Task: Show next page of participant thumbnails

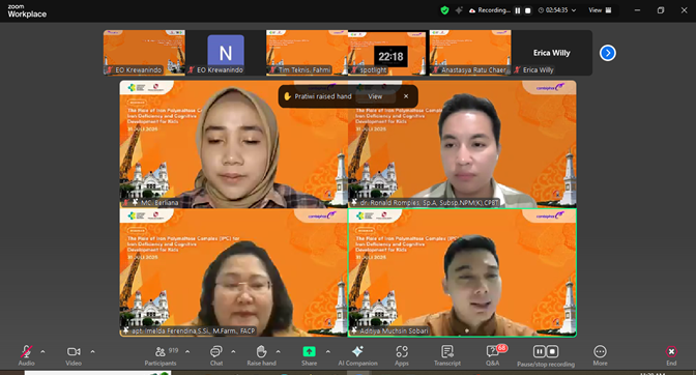Action: click(x=608, y=53)
